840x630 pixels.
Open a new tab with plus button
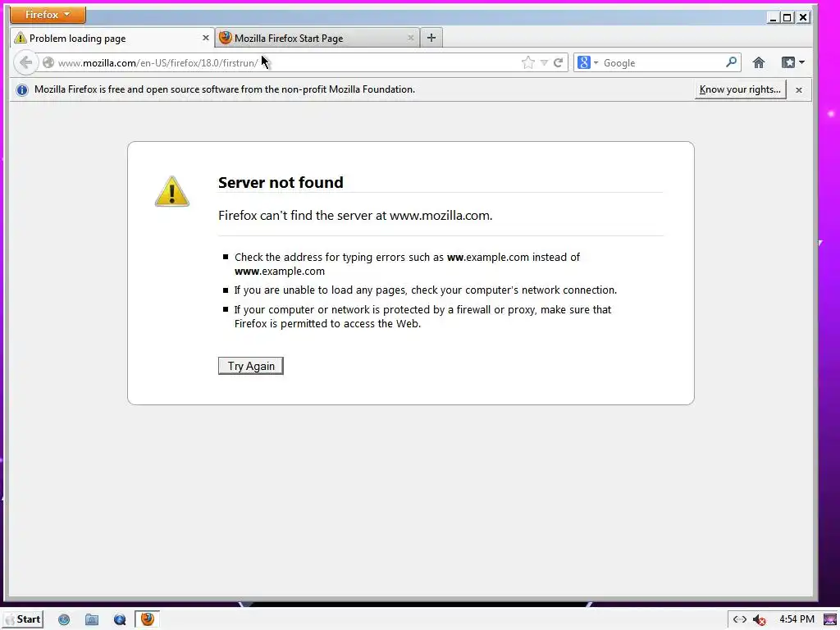(x=431, y=38)
